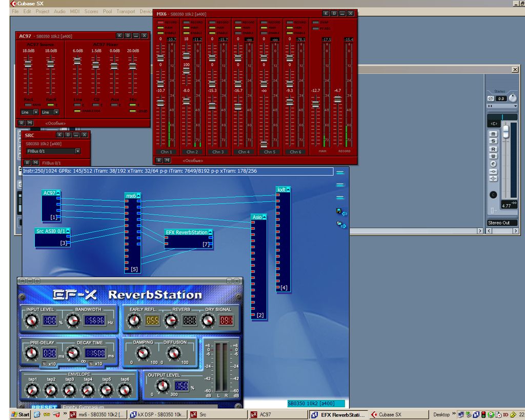
Task: Click the ReverbStation Output Level knob
Action: 163,386
